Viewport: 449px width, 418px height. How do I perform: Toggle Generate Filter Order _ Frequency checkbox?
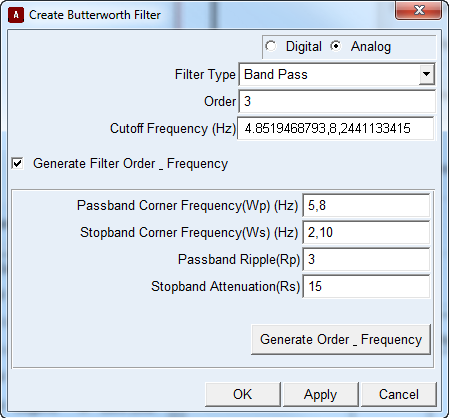tap(17, 164)
